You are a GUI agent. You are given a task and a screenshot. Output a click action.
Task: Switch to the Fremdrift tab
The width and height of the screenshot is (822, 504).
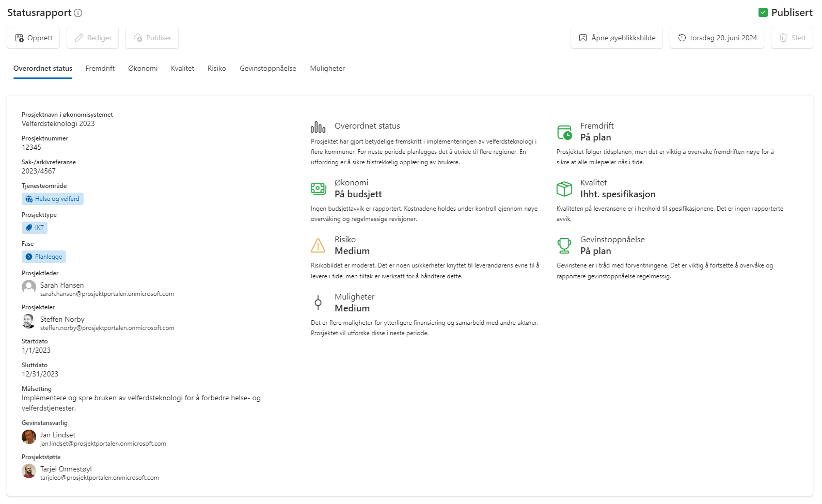(100, 68)
